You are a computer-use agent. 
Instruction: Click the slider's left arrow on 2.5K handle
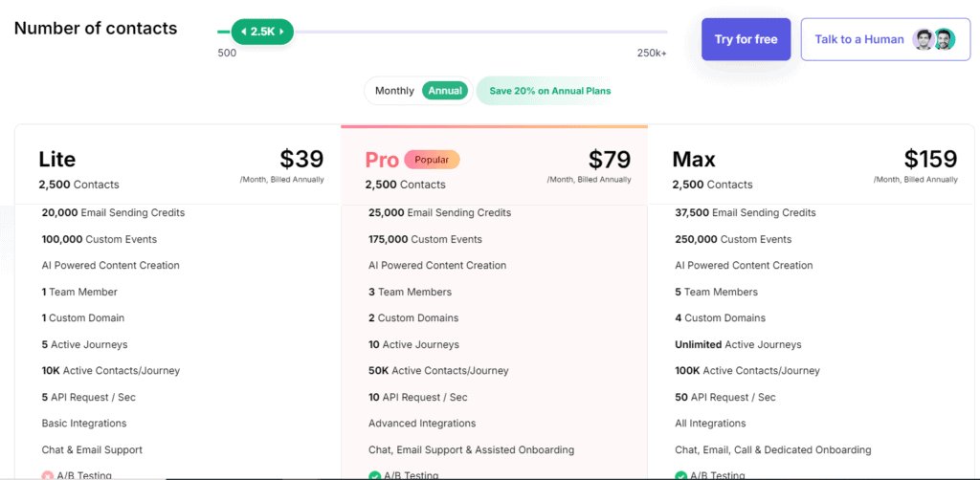tap(244, 32)
